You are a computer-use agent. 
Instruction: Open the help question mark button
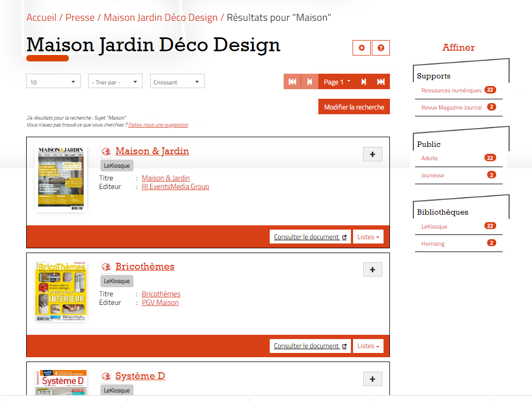pos(381,48)
